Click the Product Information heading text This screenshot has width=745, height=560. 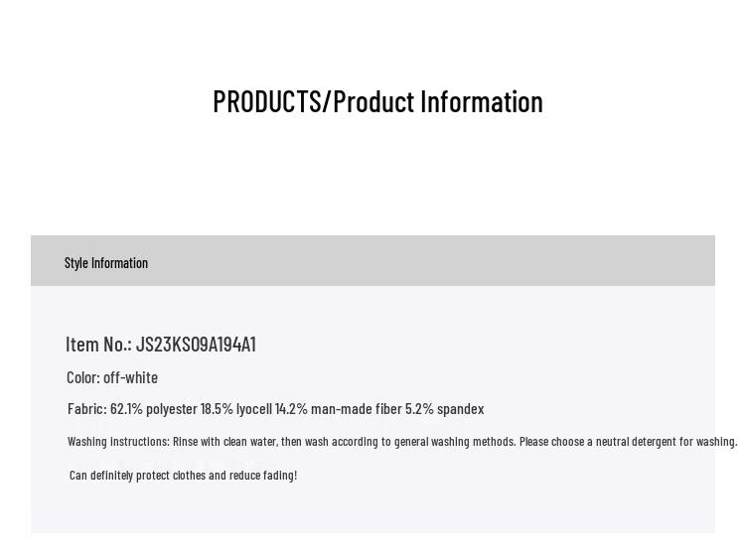437,102
